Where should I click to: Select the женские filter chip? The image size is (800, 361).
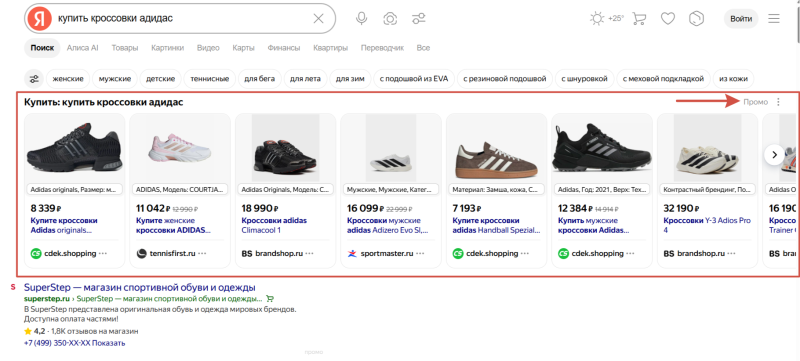pos(68,79)
